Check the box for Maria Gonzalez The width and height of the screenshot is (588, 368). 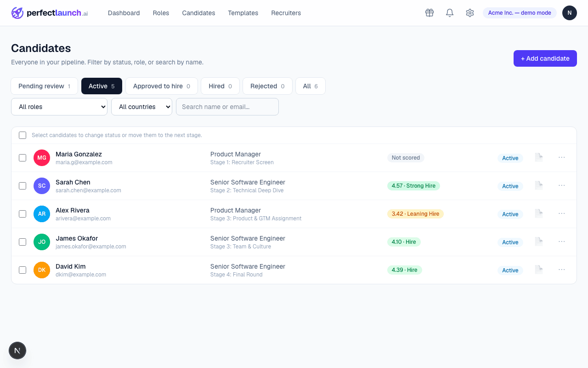[x=23, y=158]
